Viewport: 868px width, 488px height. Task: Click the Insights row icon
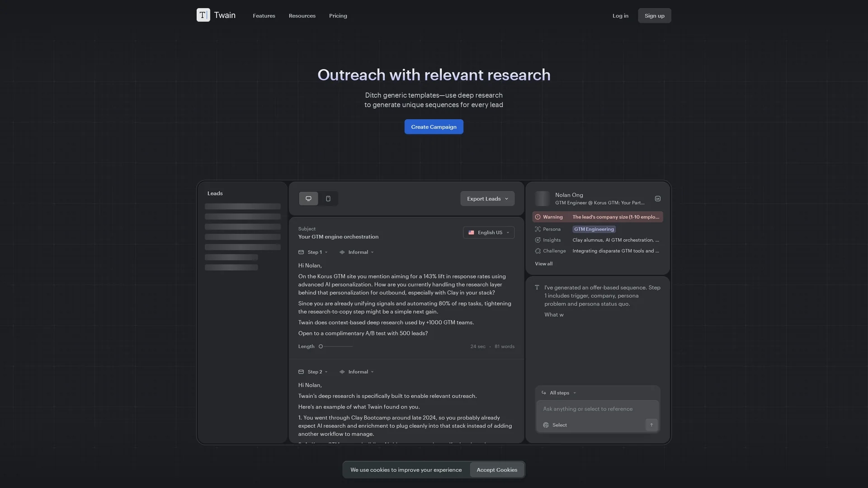point(538,240)
